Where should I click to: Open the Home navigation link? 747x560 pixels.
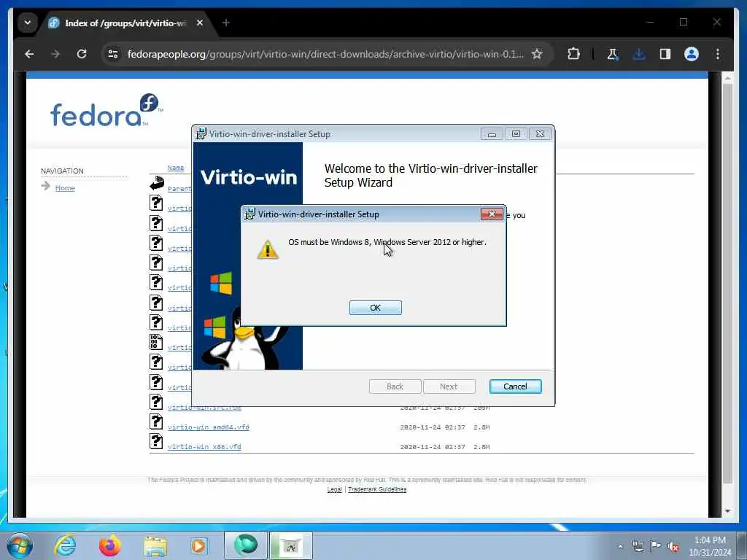click(x=65, y=188)
